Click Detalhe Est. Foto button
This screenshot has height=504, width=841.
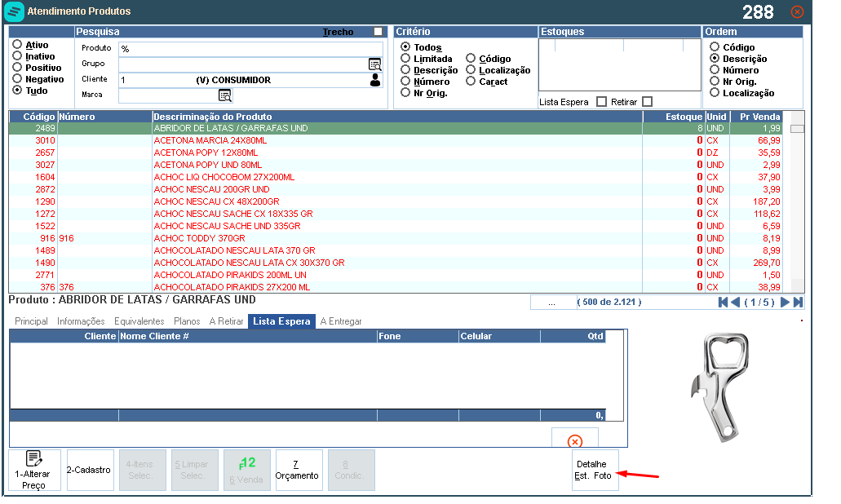point(595,471)
